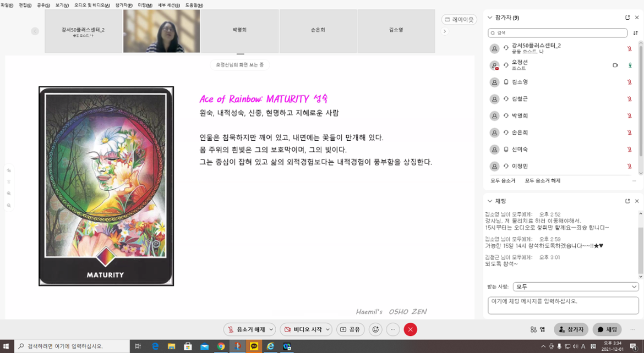
Task: Open KakaoTalk from the Windows taskbar
Action: 254,346
